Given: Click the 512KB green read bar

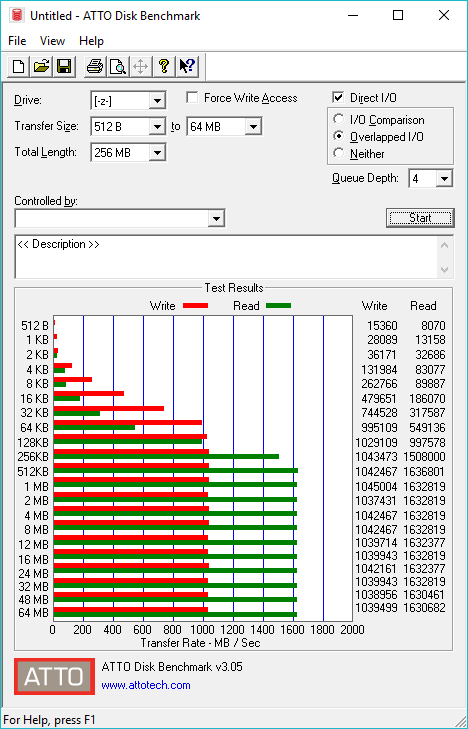Looking at the screenshot, I should (176, 471).
